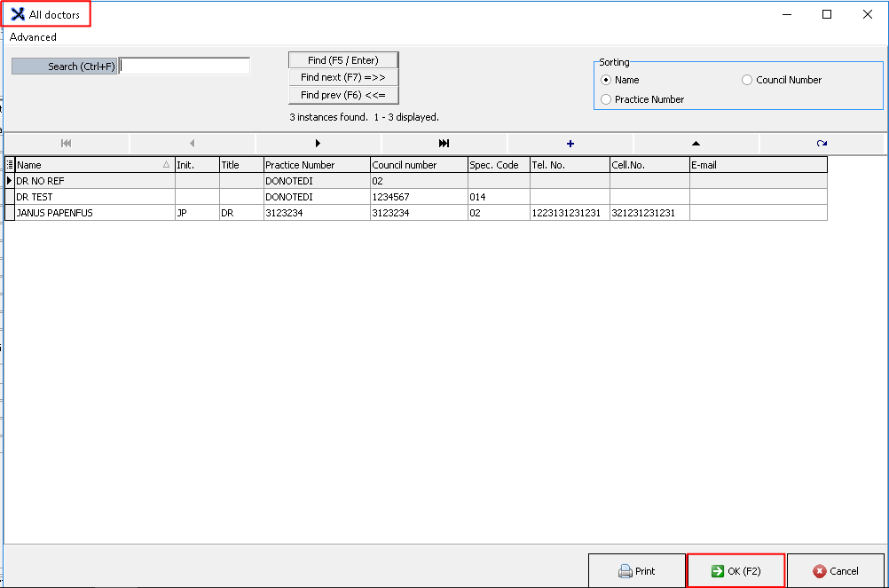Click inside the Search text field
Viewport: 889px width, 588px height.
pos(185,67)
